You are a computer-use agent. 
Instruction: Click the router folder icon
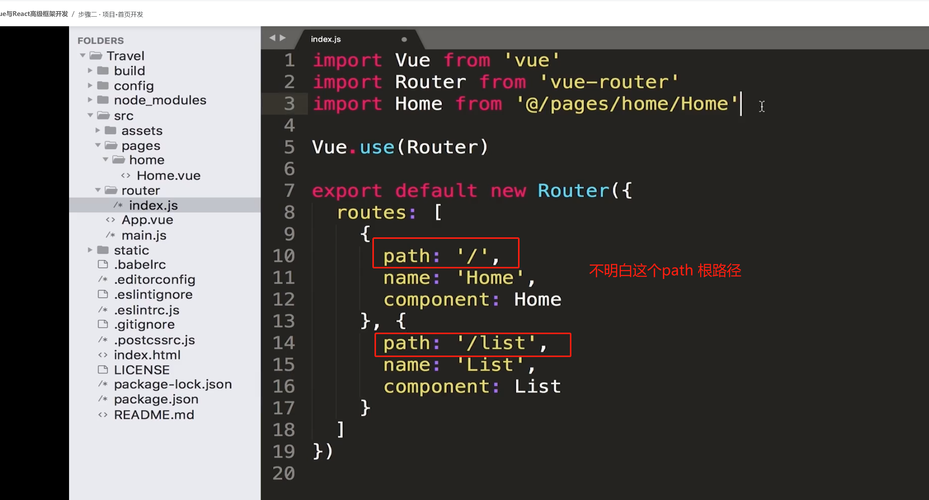[x=111, y=190]
